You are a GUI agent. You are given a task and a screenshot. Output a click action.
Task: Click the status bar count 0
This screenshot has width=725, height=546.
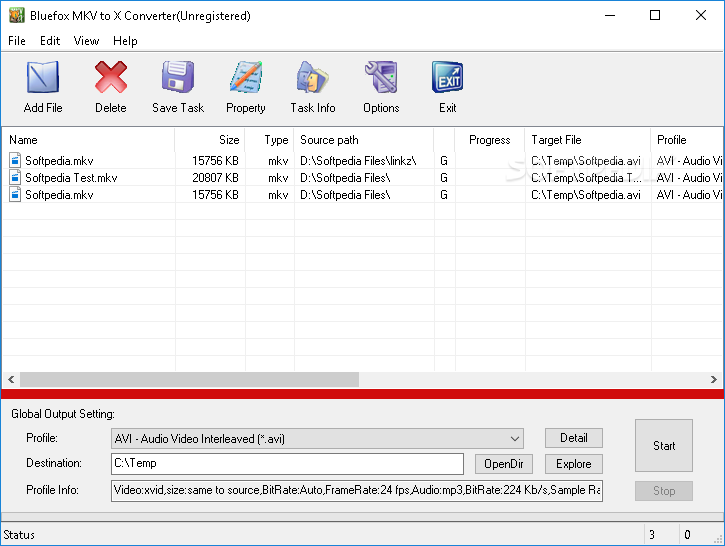pyautogui.click(x=687, y=535)
